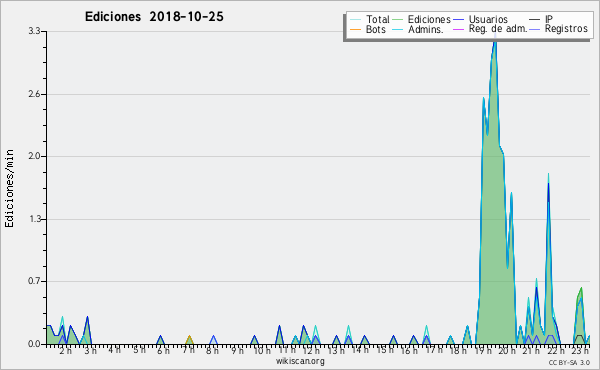Click the 2.6 y-axis value

tap(34, 94)
